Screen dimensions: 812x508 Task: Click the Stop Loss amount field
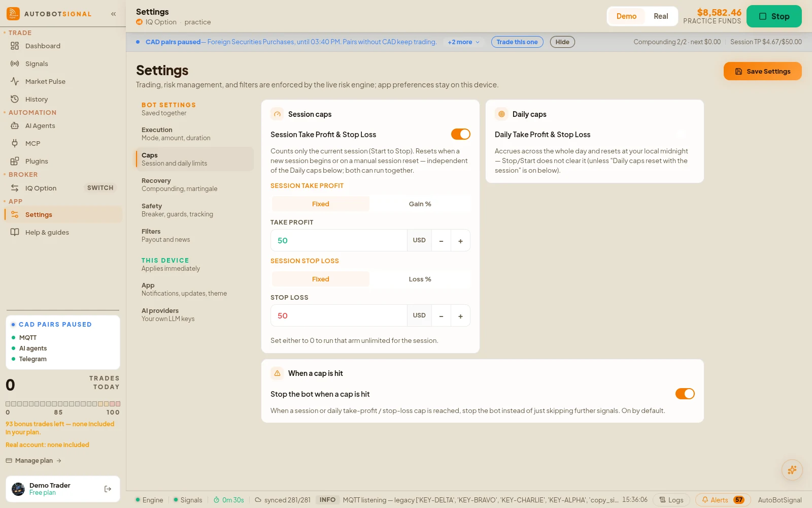point(339,315)
